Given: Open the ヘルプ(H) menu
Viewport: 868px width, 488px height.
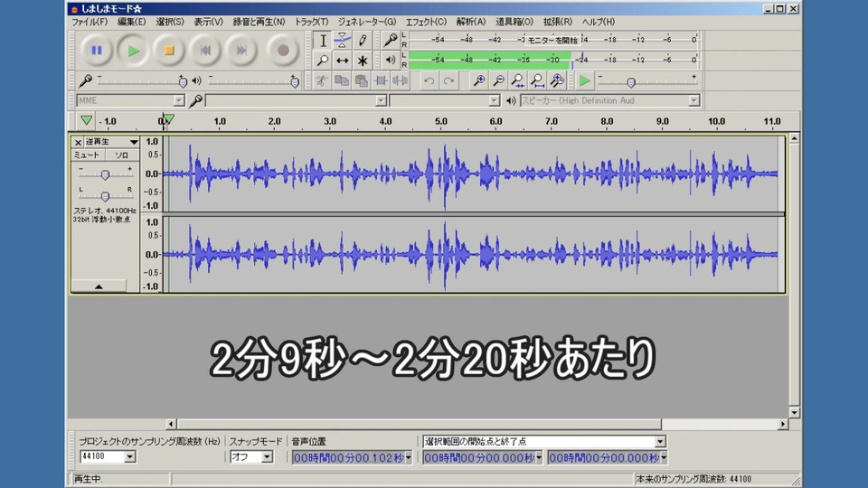Looking at the screenshot, I should click(x=599, y=22).
